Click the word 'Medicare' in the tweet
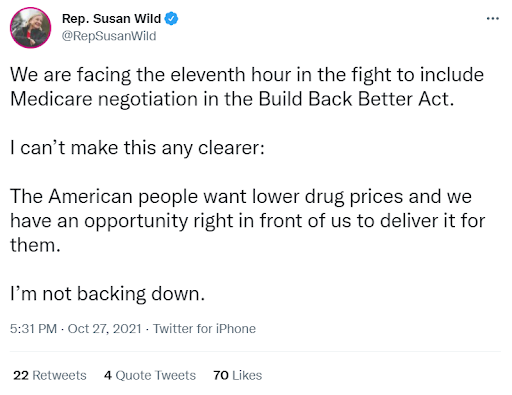The image size is (512, 395). coord(51,99)
